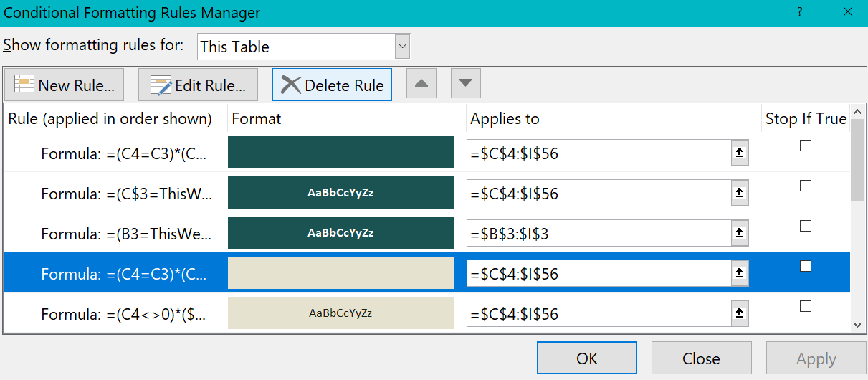Click Applies to field of first rule
Screen dimensions: 868x380
click(x=598, y=153)
